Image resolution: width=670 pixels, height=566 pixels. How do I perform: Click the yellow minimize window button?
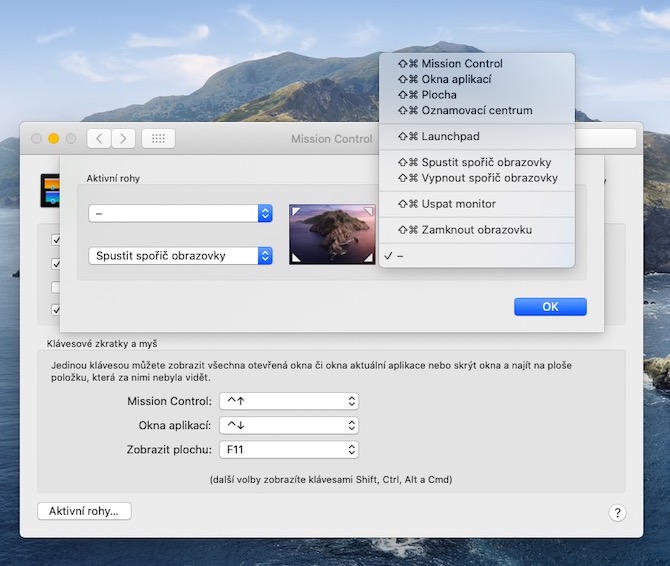click(54, 138)
